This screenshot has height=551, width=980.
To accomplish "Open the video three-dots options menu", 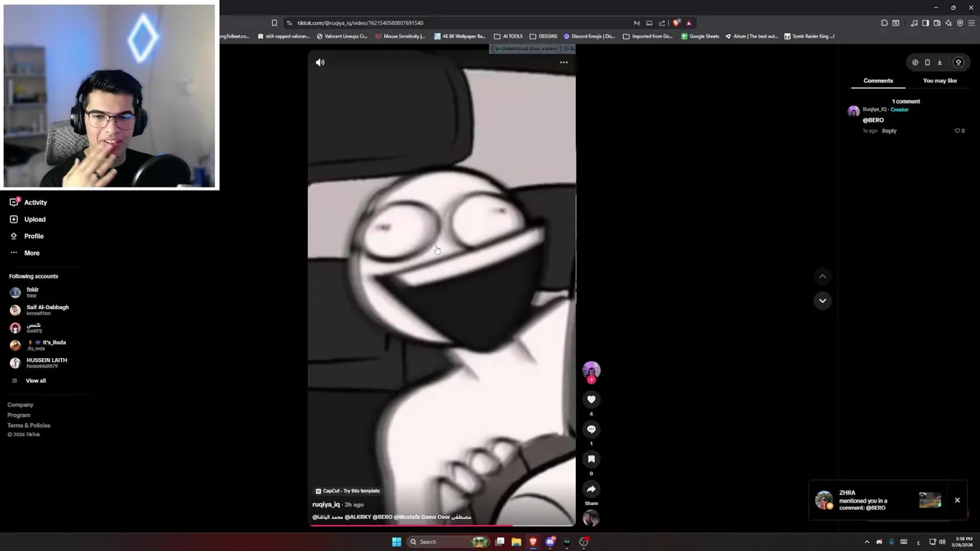I will click(x=563, y=63).
